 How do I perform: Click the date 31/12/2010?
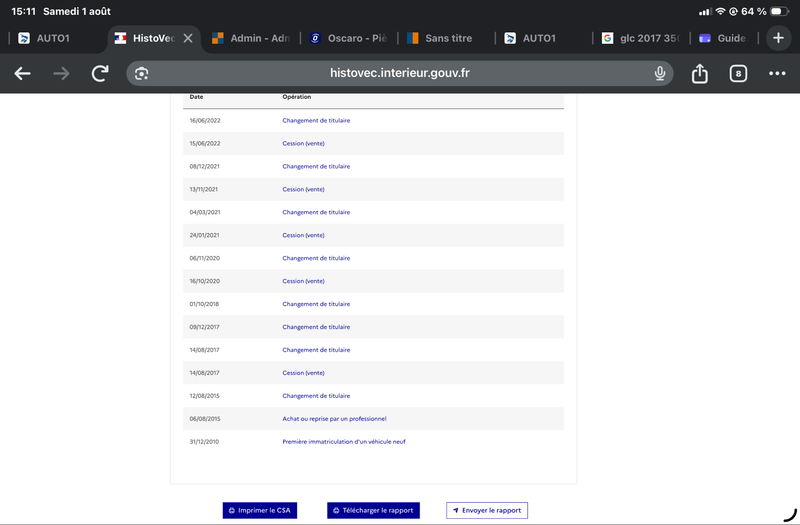click(204, 442)
